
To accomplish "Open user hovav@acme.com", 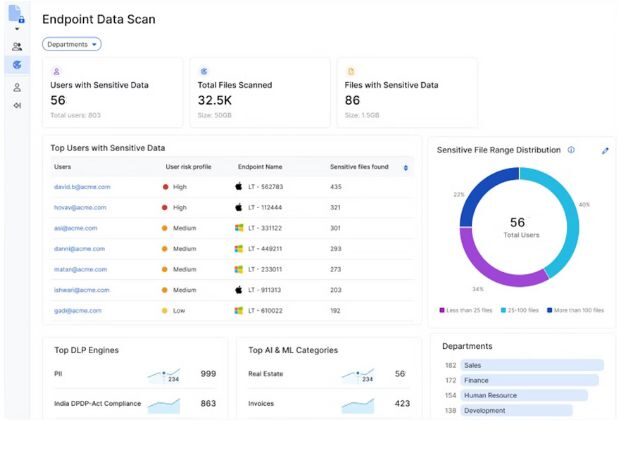I will [x=80, y=208].
